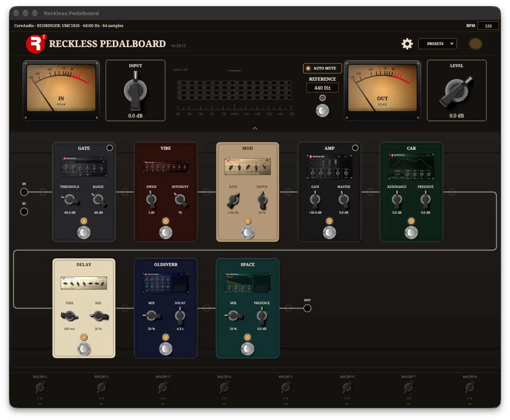
Task: Open the SPACE pedal plugin thumbnail
Action: pyautogui.click(x=248, y=282)
